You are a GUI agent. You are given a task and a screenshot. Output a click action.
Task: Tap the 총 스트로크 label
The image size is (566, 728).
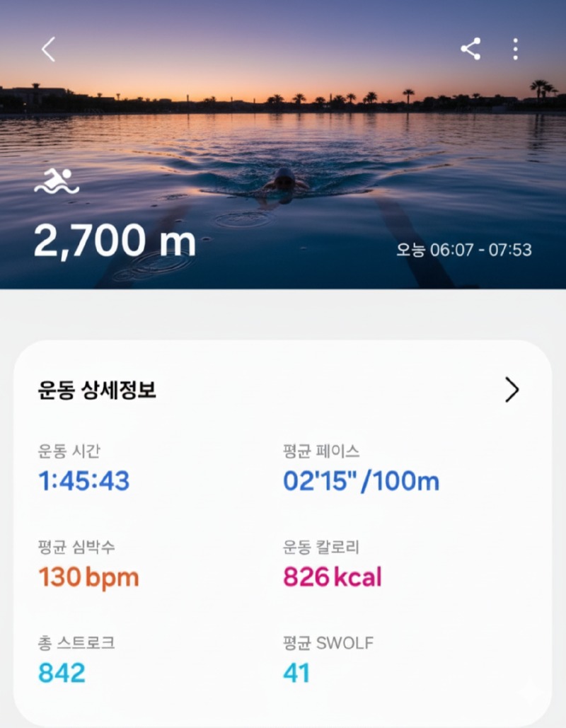[76, 642]
